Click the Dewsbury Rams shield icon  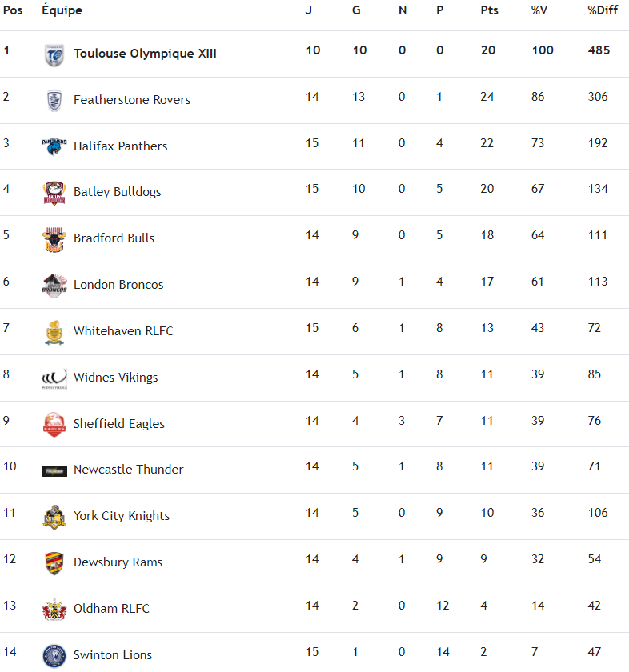coord(54,562)
